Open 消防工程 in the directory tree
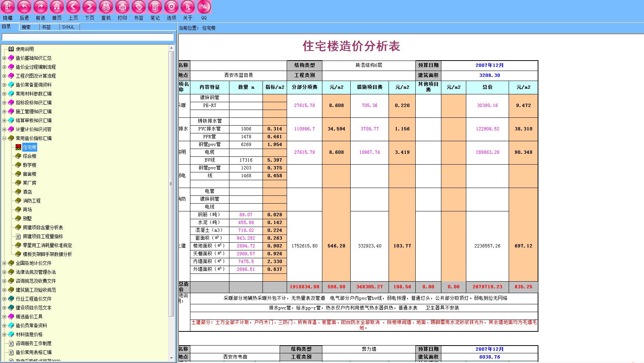Viewport: 644px width, 363px height. coord(32,201)
